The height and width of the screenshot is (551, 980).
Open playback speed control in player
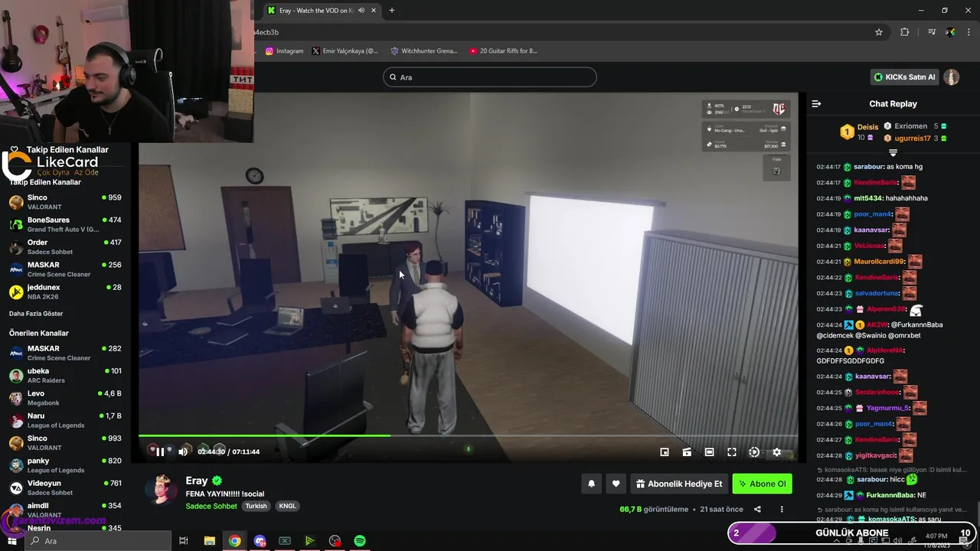point(754,452)
